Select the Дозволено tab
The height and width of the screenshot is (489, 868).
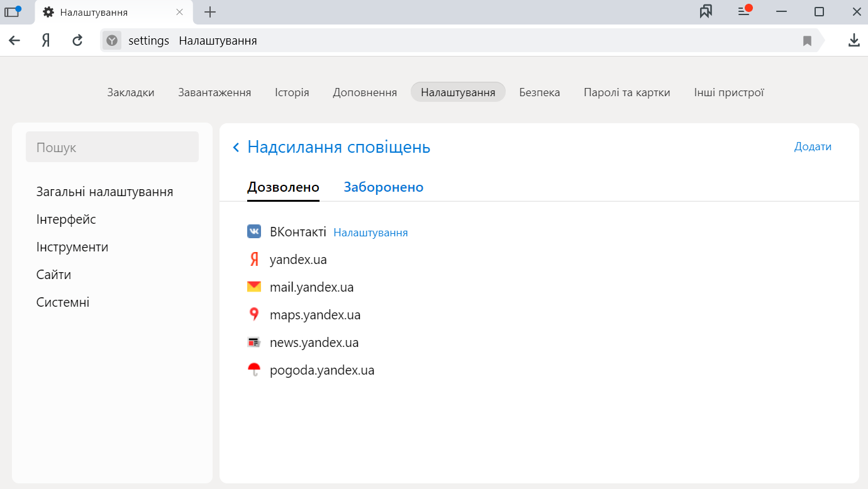(283, 187)
